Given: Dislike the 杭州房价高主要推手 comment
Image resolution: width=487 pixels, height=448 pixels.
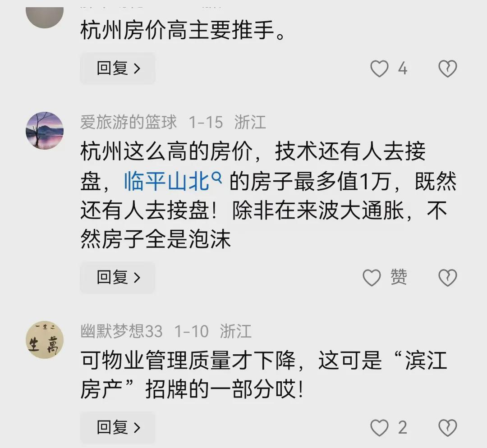Looking at the screenshot, I should 448,69.
